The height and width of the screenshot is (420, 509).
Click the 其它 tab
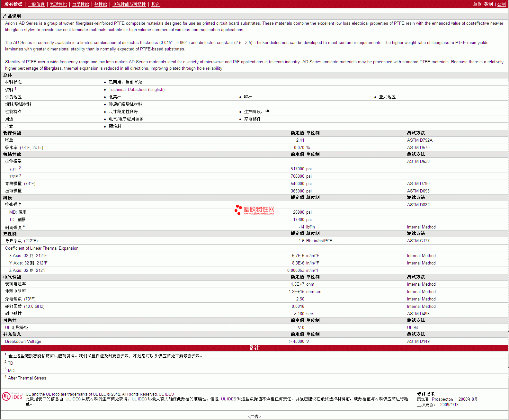pos(155,4)
